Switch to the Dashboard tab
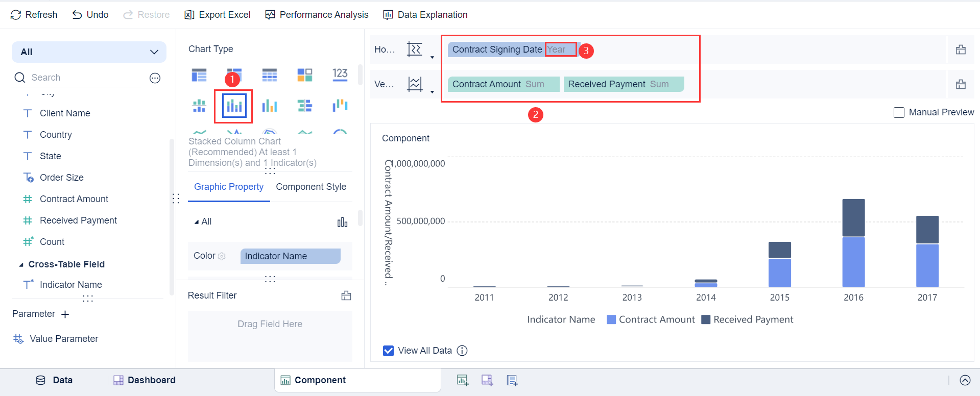The height and width of the screenshot is (396, 980). tap(145, 380)
